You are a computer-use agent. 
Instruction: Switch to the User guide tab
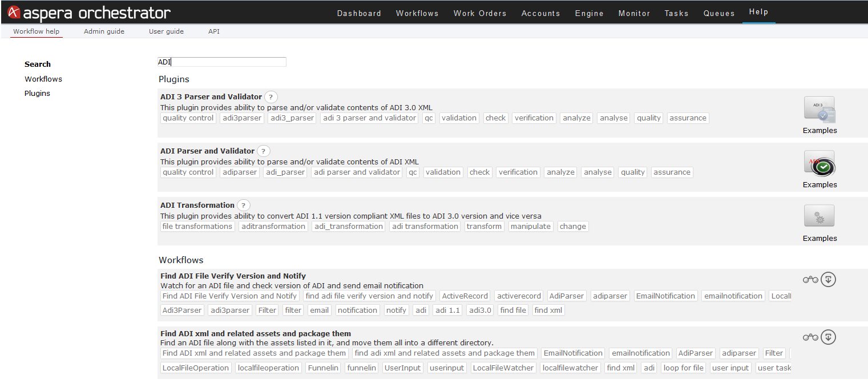(166, 31)
